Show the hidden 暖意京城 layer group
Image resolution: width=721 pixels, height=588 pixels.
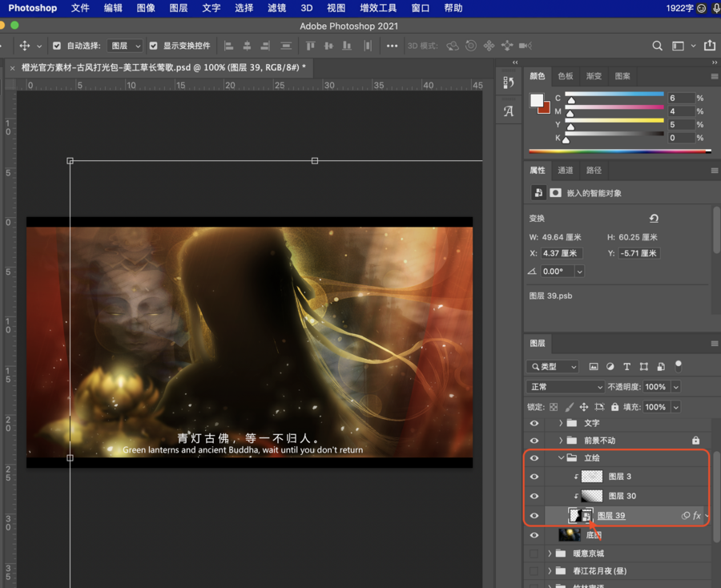pos(534,554)
